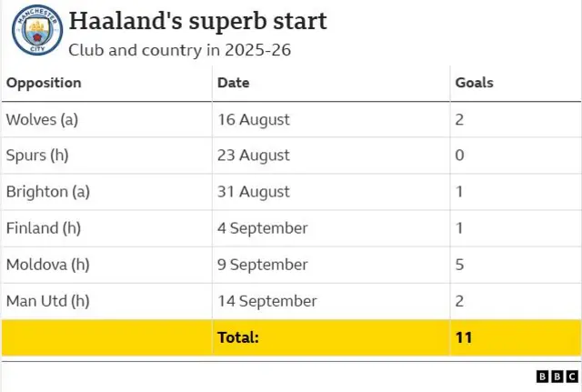Click the Moldova goals value 5
The image size is (582, 392).
pyautogui.click(x=459, y=265)
